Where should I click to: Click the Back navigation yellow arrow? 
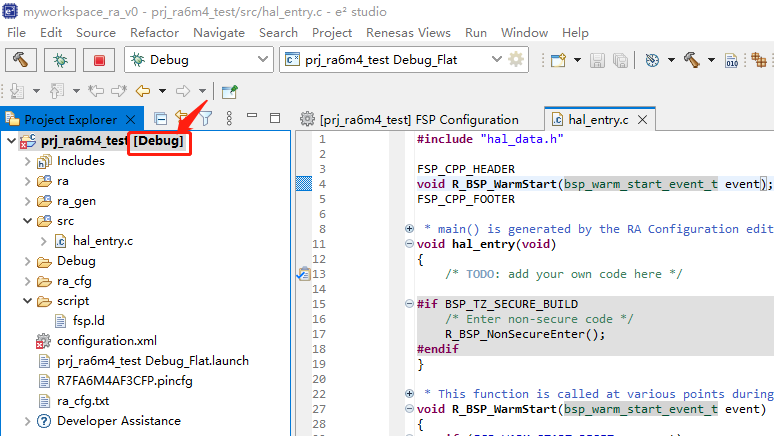(x=143, y=91)
